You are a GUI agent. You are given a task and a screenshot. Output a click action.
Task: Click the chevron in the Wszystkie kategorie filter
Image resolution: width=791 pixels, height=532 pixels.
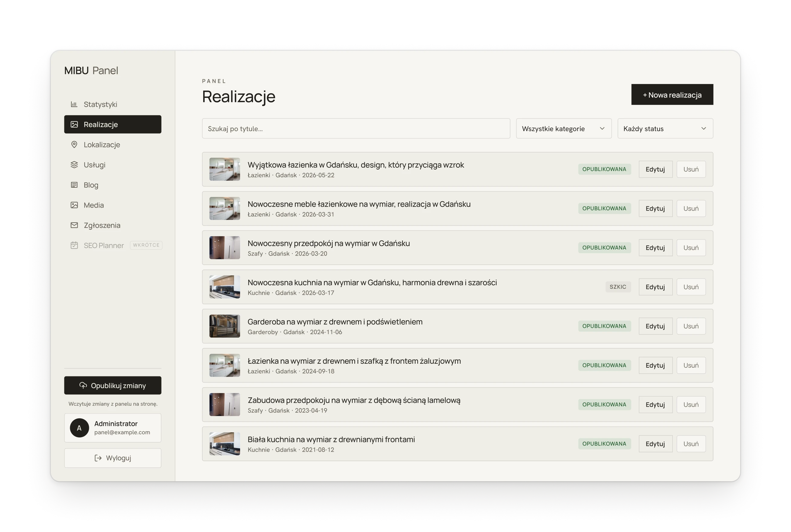[x=602, y=129]
